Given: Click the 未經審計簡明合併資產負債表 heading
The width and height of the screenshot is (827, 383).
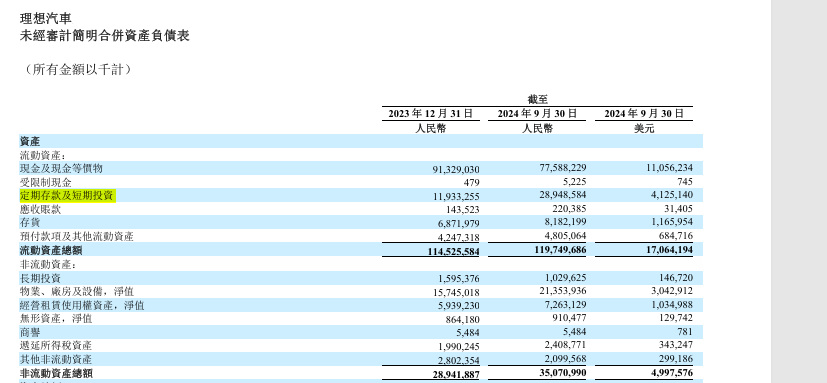Looking at the screenshot, I should click(x=104, y=36).
